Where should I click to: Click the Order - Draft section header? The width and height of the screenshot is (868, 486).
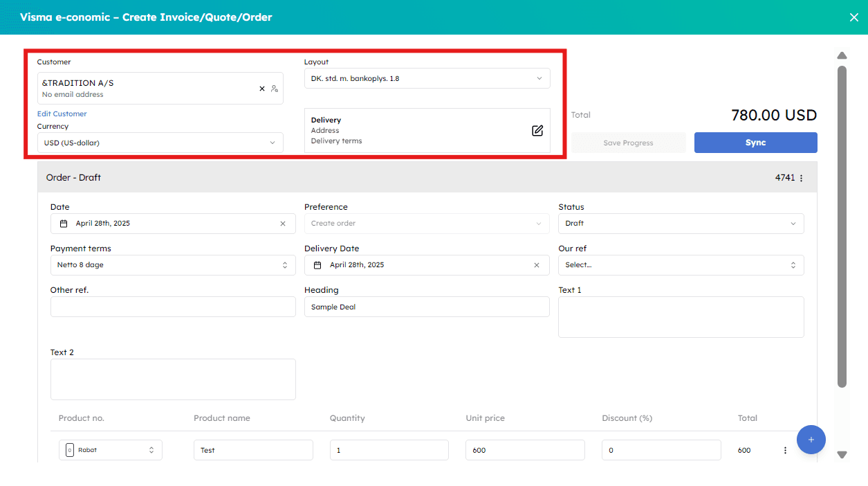pos(427,177)
